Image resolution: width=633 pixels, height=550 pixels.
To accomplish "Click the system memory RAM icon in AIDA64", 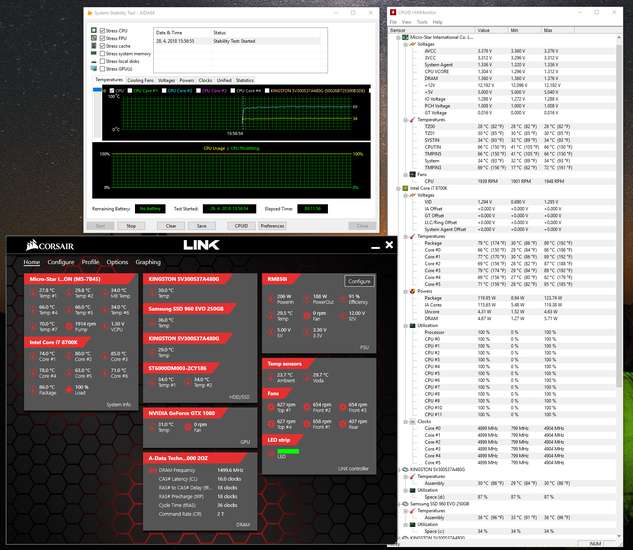I will (x=94, y=53).
